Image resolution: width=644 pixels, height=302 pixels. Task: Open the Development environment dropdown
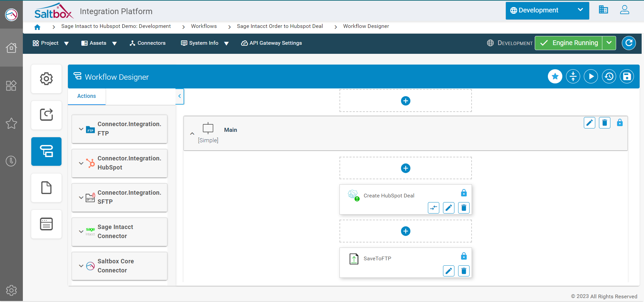click(547, 10)
